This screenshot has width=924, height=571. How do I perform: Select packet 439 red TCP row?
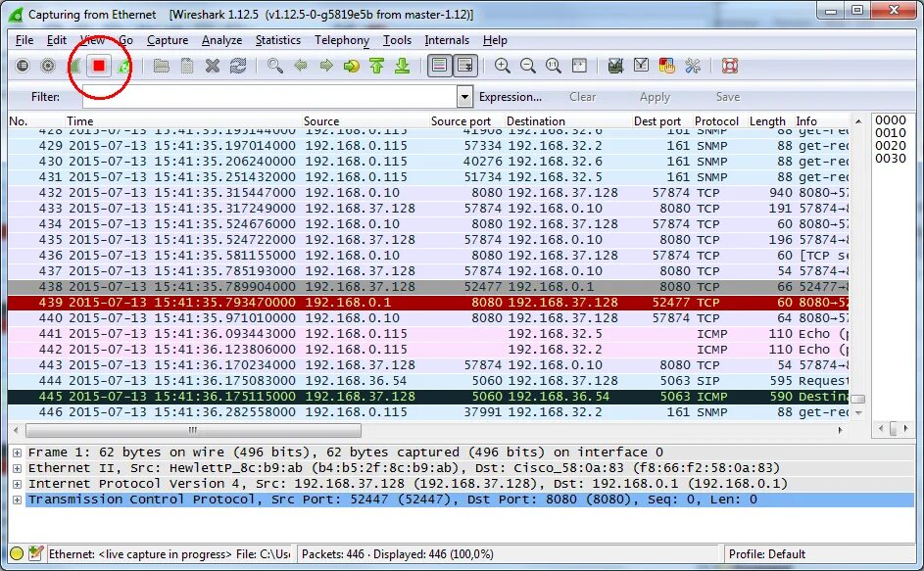pyautogui.click(x=428, y=303)
